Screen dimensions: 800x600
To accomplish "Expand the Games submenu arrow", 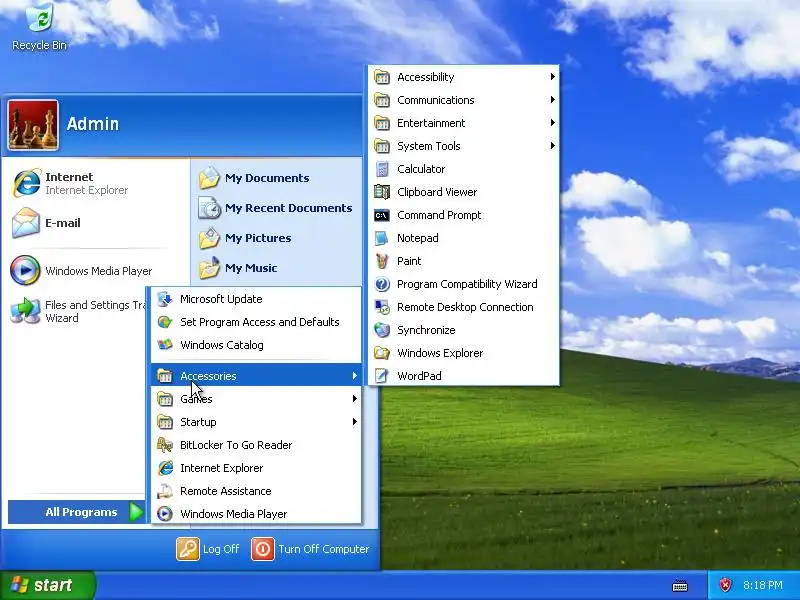I will point(355,399).
